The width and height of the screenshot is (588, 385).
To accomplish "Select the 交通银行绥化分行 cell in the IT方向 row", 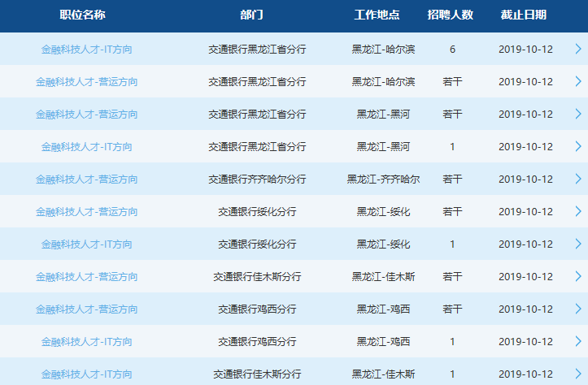I will [x=257, y=244].
